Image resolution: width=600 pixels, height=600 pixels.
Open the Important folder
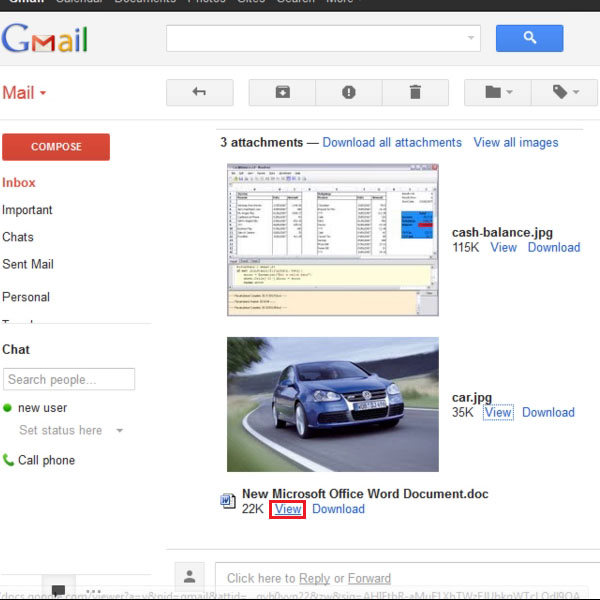coord(27,210)
